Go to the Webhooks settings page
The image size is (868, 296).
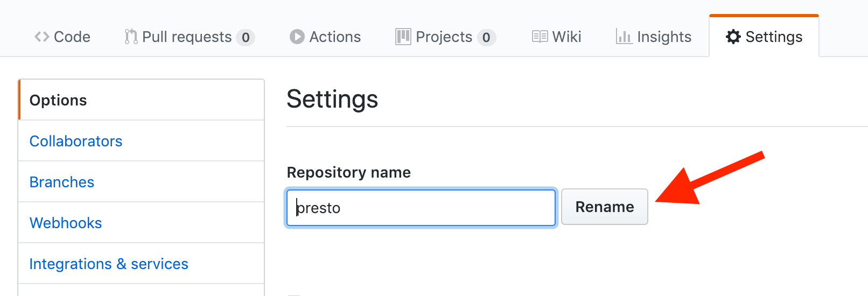coord(66,223)
